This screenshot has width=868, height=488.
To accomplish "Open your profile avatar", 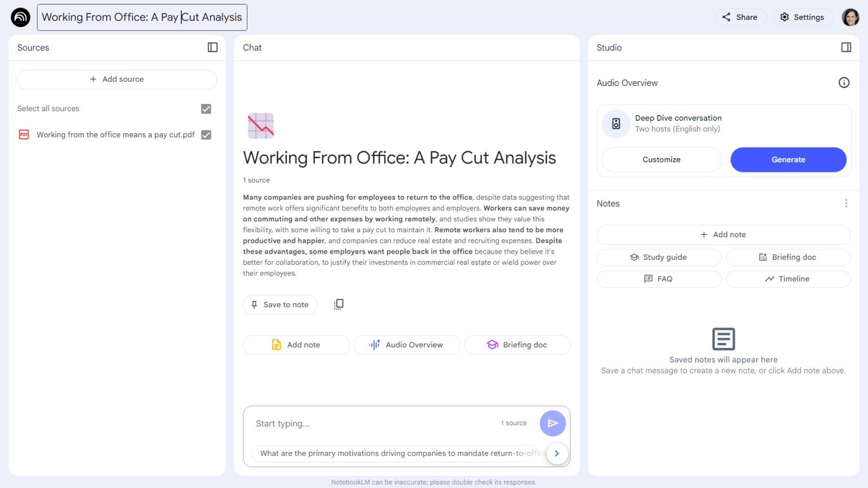I will pos(850,17).
